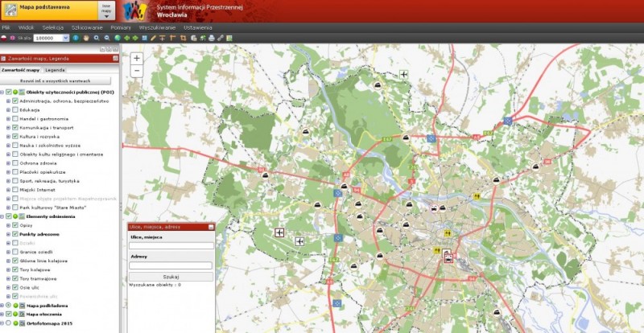Screen dimensions: 644x333
Task: Select the Zawartość mapy tab
Action: [21, 70]
